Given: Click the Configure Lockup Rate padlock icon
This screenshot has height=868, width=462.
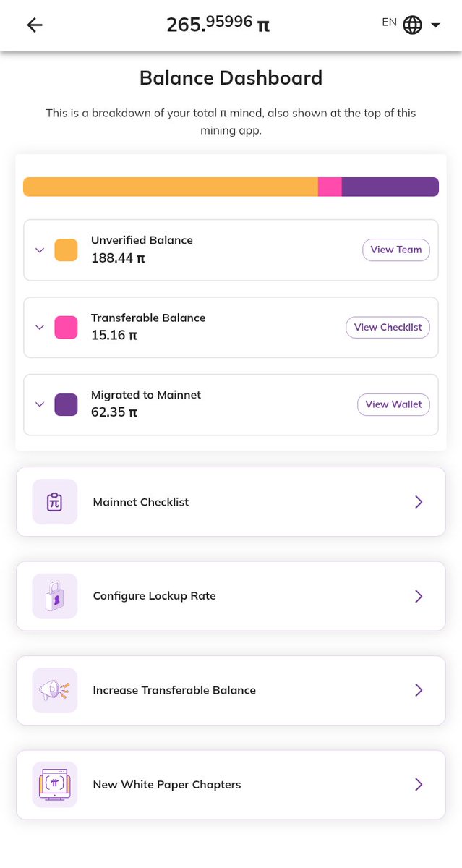Looking at the screenshot, I should (54, 596).
